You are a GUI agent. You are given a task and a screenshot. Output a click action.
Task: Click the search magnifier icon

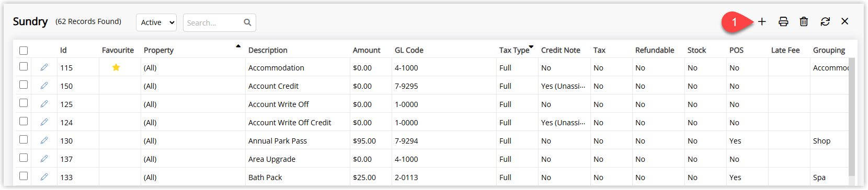pos(247,22)
